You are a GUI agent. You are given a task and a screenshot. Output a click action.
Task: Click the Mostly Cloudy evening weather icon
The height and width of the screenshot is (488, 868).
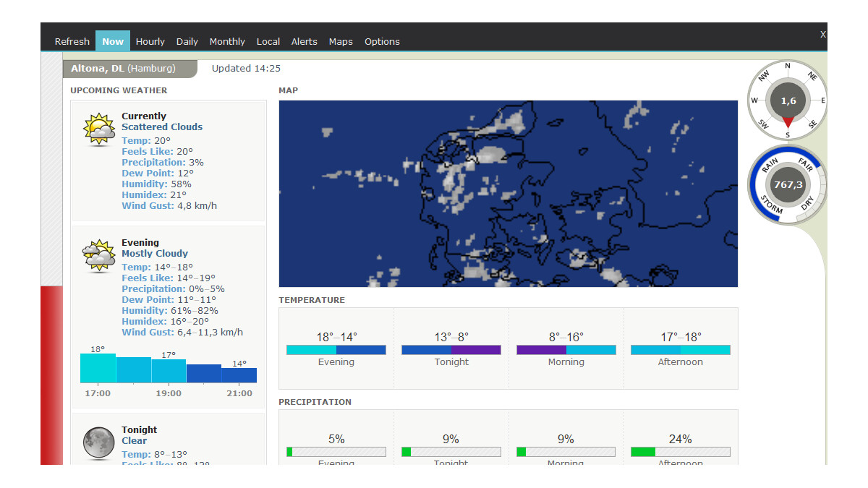(98, 256)
